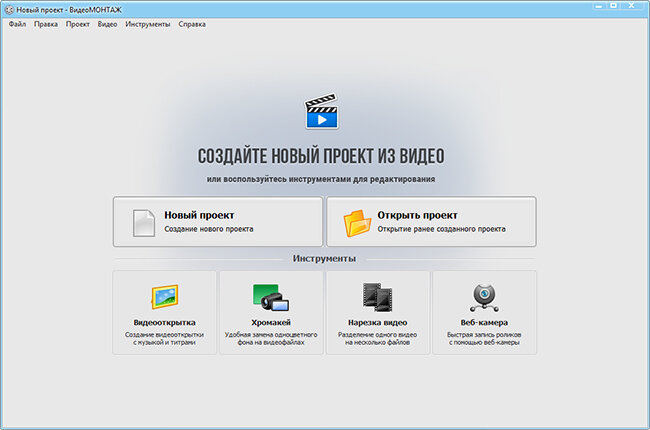Choose the Видеооткрытка tool title

[165, 322]
